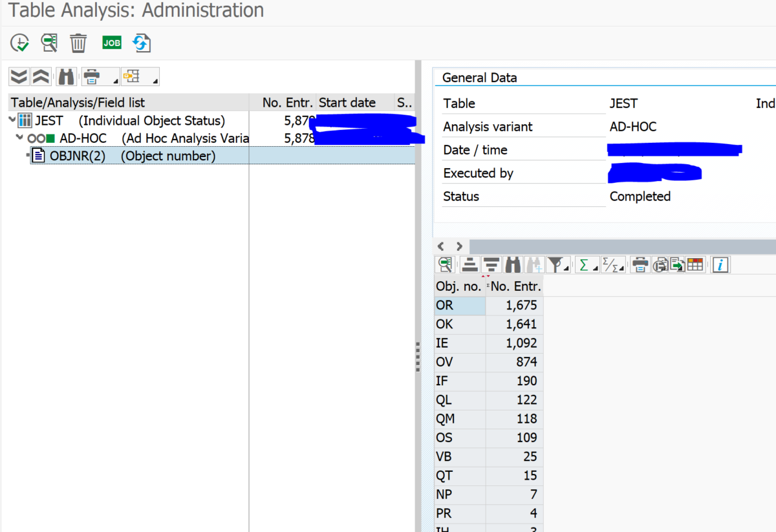Display analysis details with the magnifier icon
The image size is (776, 532).
[x=49, y=43]
